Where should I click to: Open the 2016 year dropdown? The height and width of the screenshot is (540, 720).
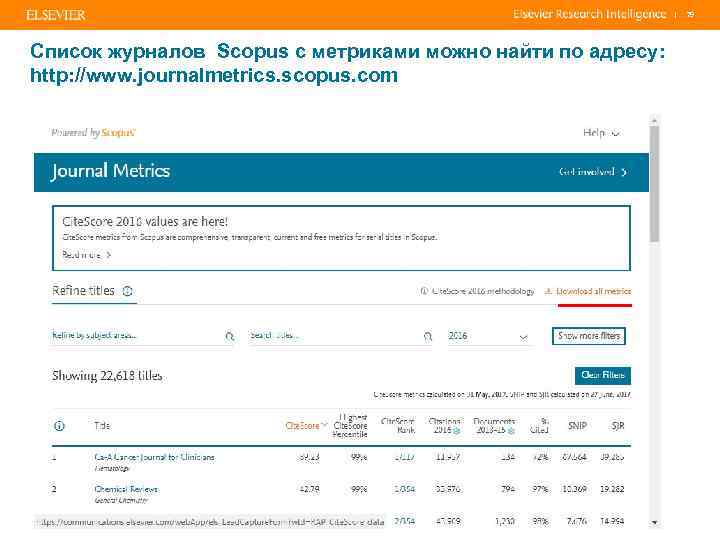point(488,336)
